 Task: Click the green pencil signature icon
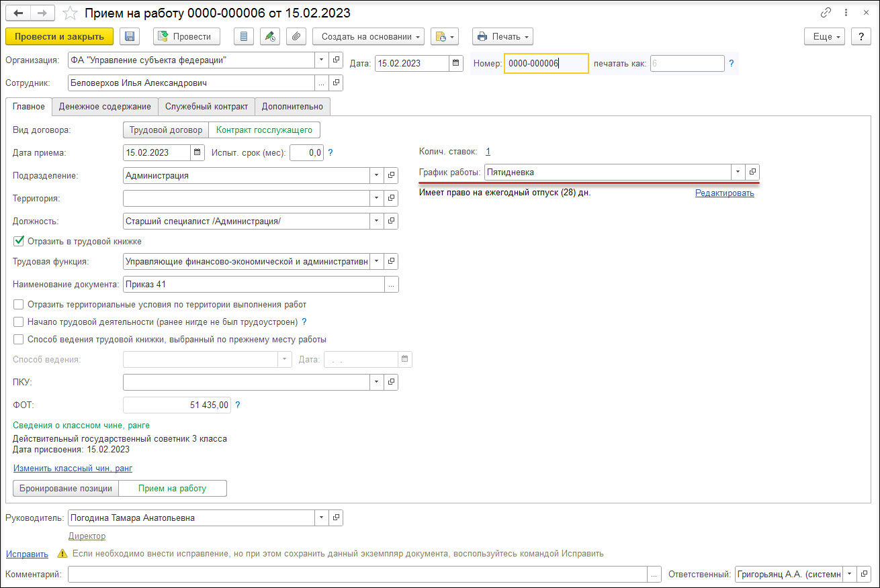pos(270,36)
